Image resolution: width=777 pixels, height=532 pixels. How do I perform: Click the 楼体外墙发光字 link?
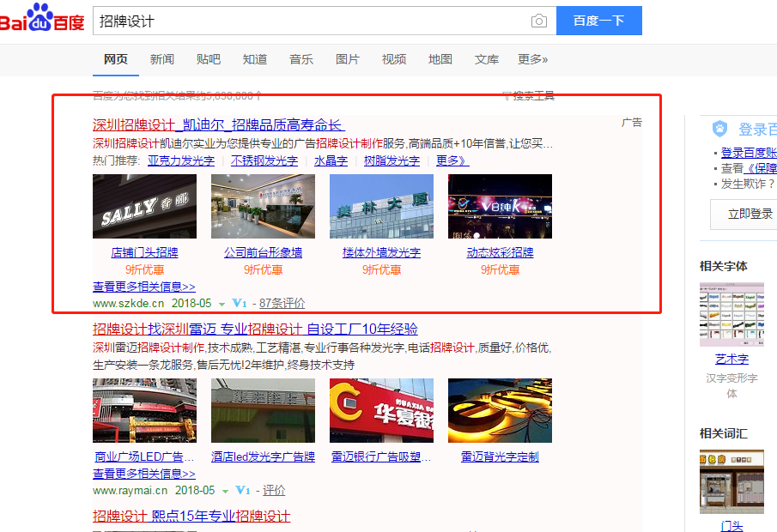coord(381,252)
